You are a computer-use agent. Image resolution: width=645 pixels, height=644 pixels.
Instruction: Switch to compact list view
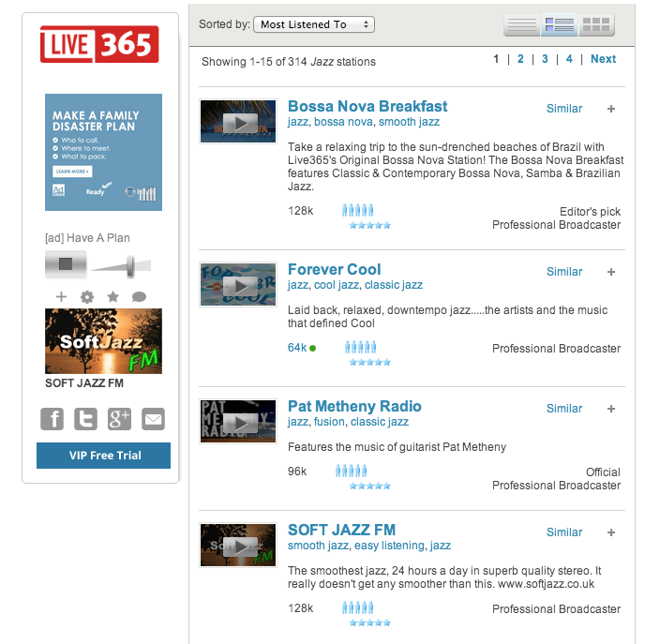[x=522, y=24]
